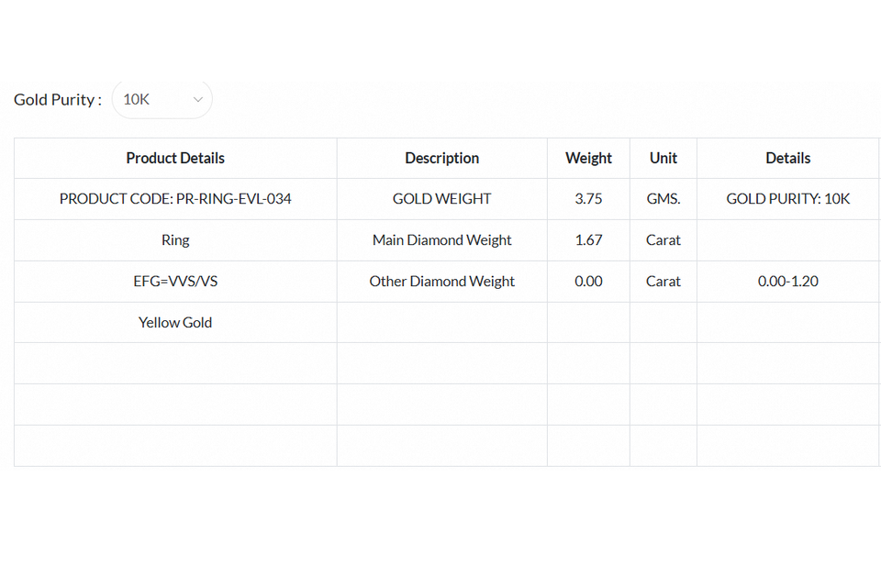Click the Ring product type cell

click(x=175, y=239)
